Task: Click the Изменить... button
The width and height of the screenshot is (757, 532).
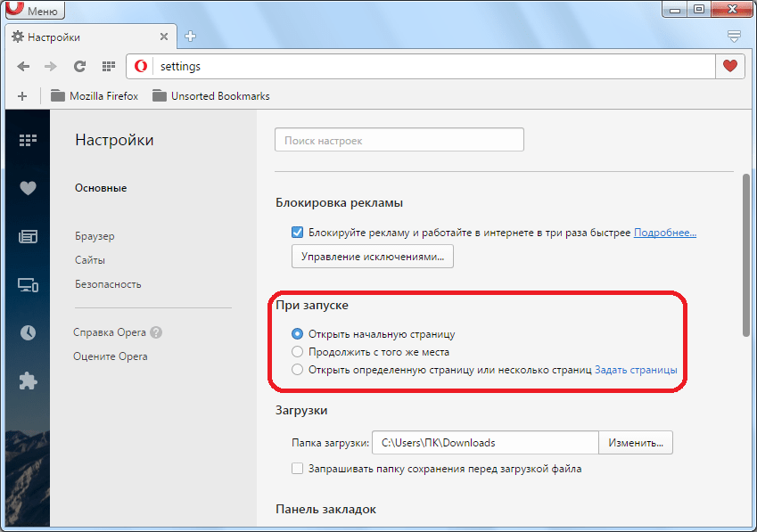Action: pyautogui.click(x=636, y=443)
